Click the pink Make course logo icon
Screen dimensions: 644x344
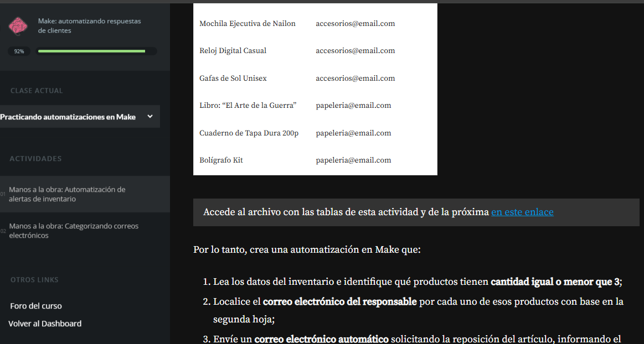point(18,26)
